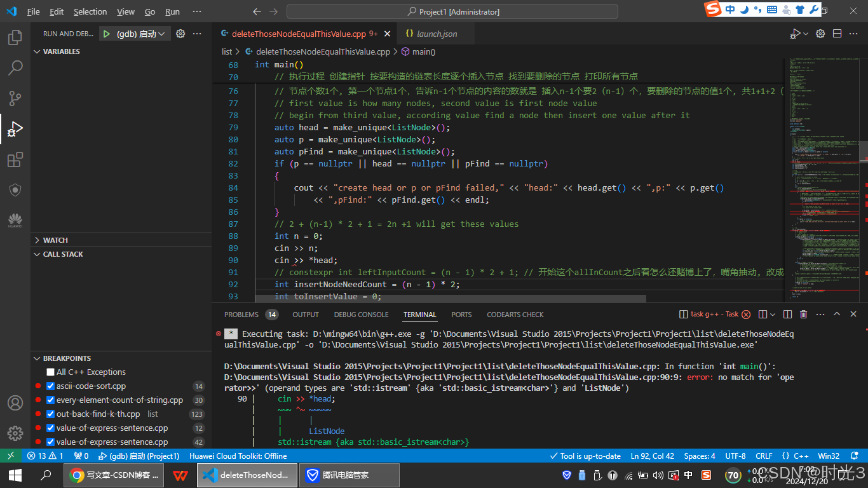Open remote window indicator in status bar
The image size is (868, 488).
coord(11,456)
